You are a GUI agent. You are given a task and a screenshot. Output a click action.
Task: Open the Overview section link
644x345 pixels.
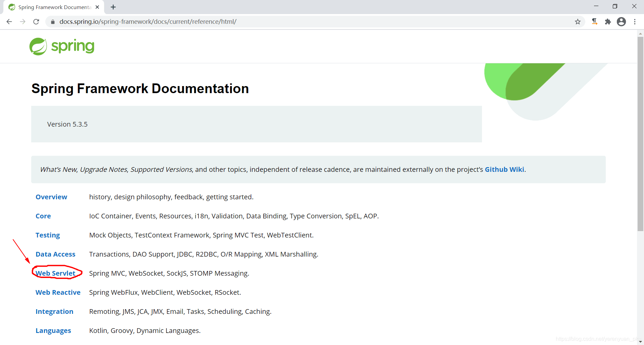51,197
